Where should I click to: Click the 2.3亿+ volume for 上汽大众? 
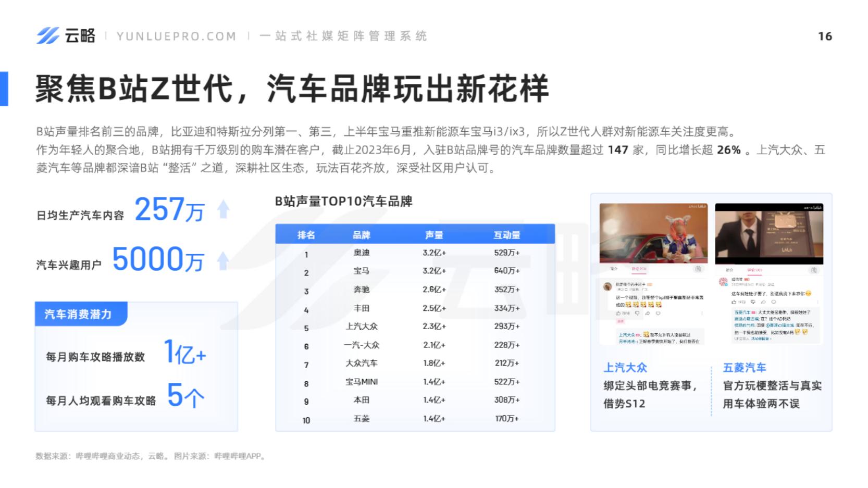click(x=434, y=327)
